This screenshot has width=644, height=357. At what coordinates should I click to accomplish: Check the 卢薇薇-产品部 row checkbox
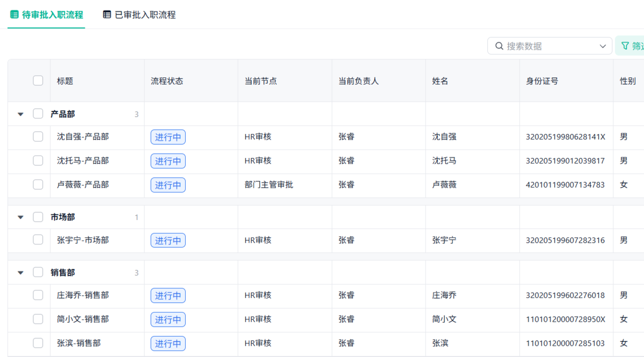[x=38, y=184]
